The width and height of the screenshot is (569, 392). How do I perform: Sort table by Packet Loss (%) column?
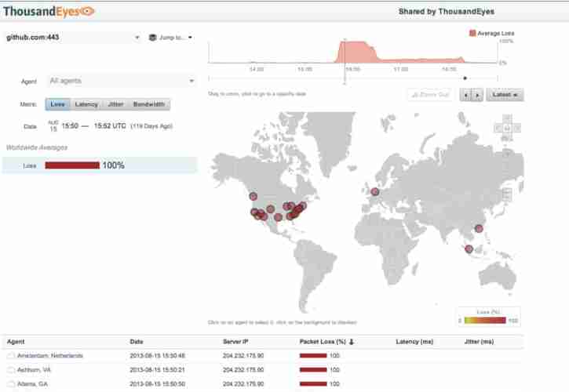[x=323, y=342]
